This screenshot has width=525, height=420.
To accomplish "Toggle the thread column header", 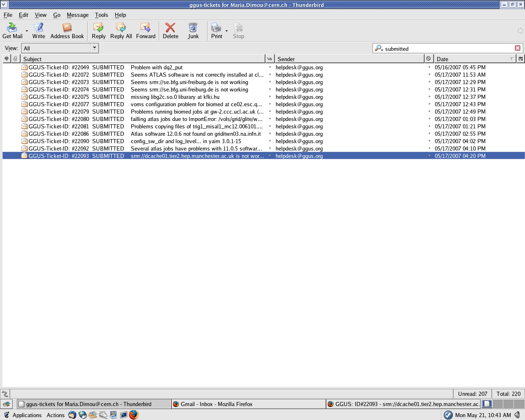I will [x=7, y=59].
